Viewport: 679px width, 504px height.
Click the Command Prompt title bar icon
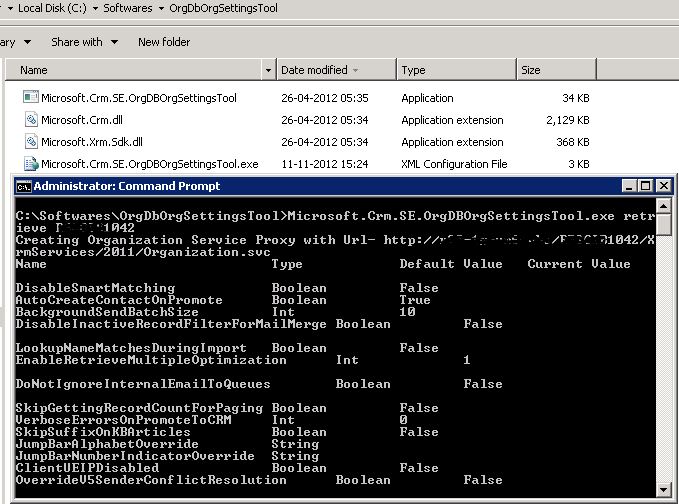coord(23,186)
